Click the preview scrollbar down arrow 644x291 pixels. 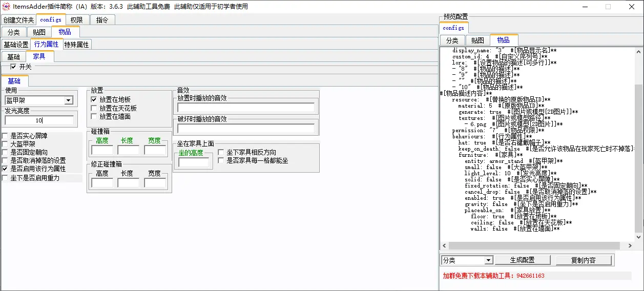point(638,238)
